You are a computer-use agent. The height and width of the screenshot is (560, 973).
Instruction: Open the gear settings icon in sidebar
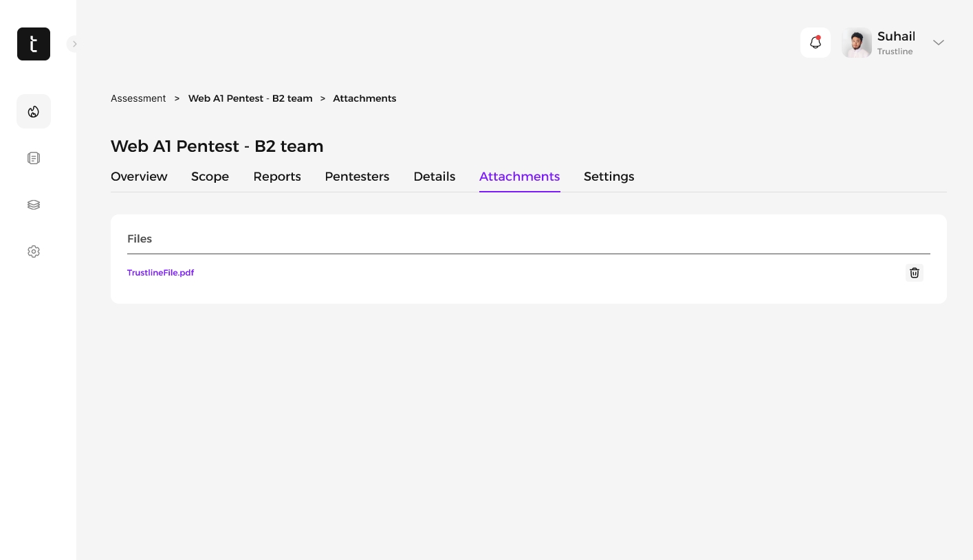tap(34, 251)
